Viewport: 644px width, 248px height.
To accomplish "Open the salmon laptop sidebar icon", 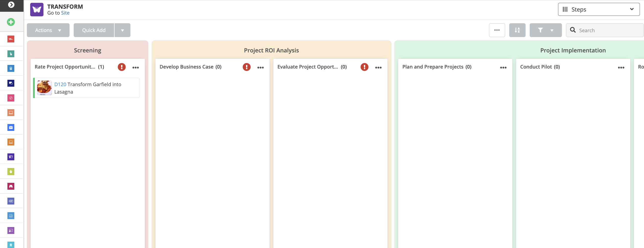I will point(11,112).
